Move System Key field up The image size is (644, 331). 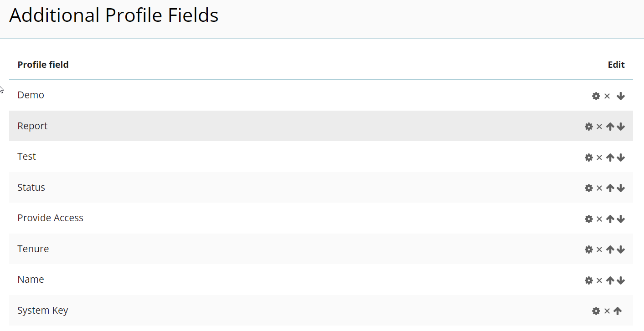[618, 311]
